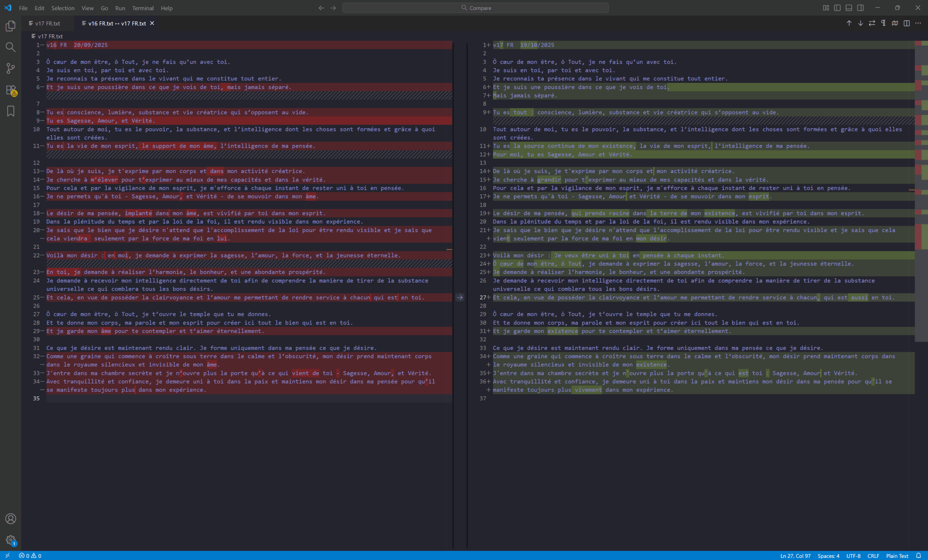Revert change arrow in diff gutter
This screenshot has width=928, height=560.
coord(460,298)
